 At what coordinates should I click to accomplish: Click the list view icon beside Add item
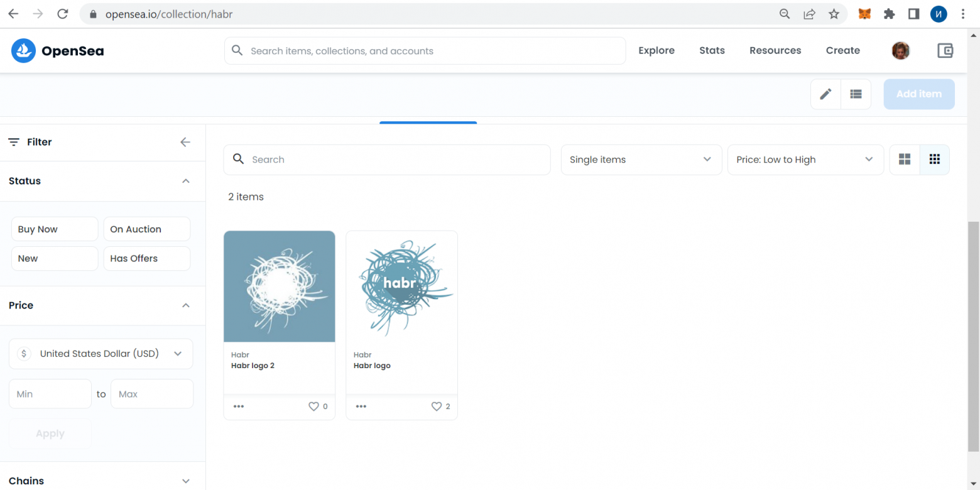[856, 94]
